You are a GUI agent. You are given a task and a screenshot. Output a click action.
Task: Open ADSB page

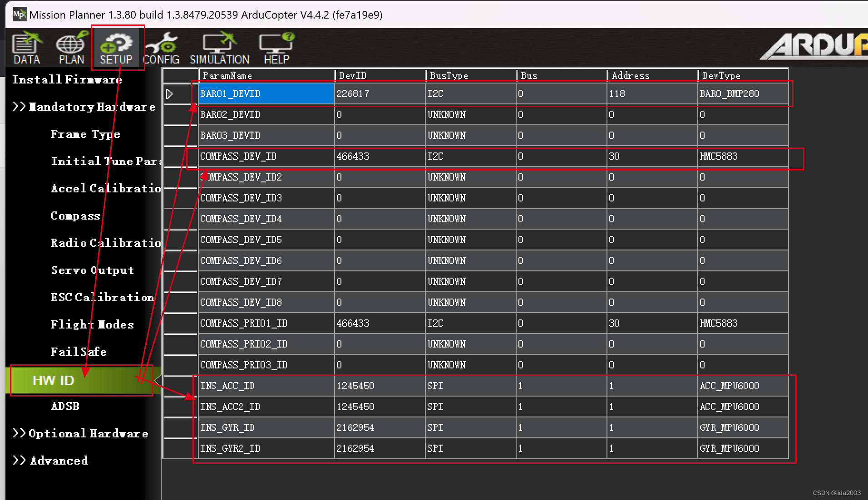(x=65, y=407)
